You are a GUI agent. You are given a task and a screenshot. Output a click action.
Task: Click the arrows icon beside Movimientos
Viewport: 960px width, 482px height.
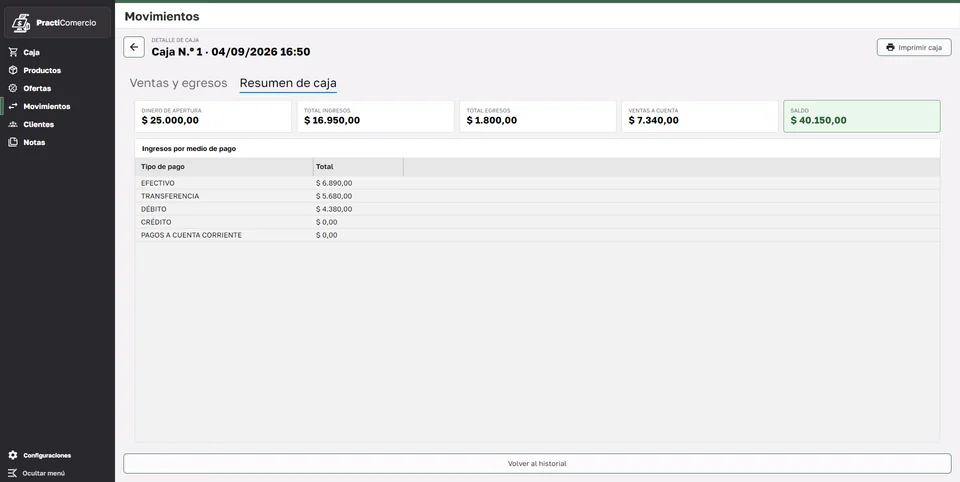(x=13, y=107)
